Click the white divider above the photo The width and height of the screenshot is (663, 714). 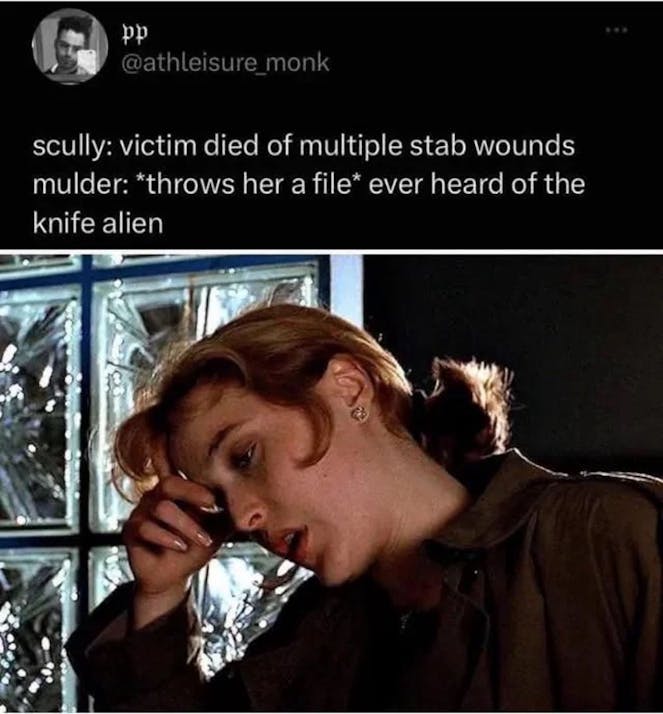pyautogui.click(x=332, y=252)
